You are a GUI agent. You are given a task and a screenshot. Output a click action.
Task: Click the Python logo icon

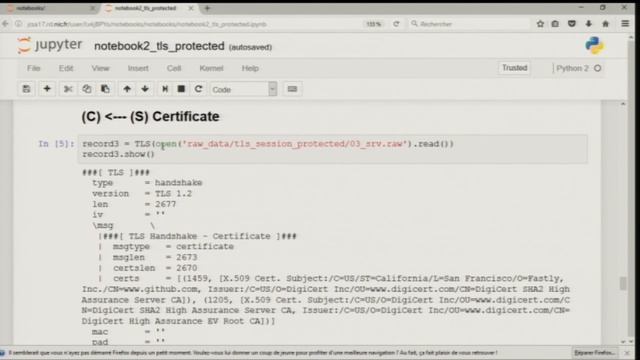(595, 45)
